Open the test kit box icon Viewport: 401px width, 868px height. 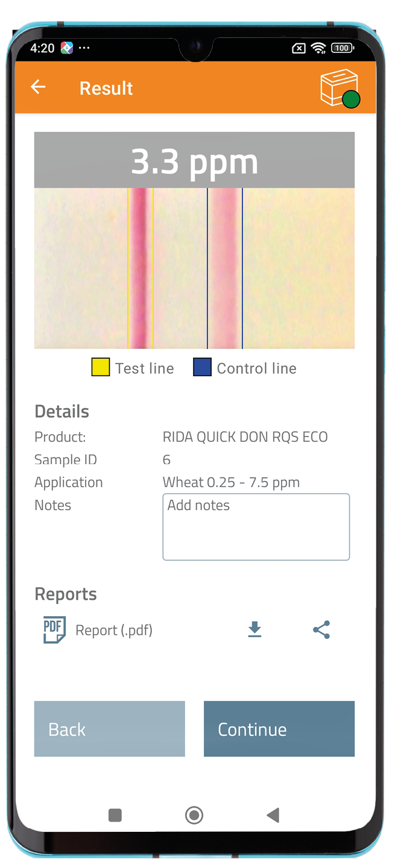coord(339,89)
